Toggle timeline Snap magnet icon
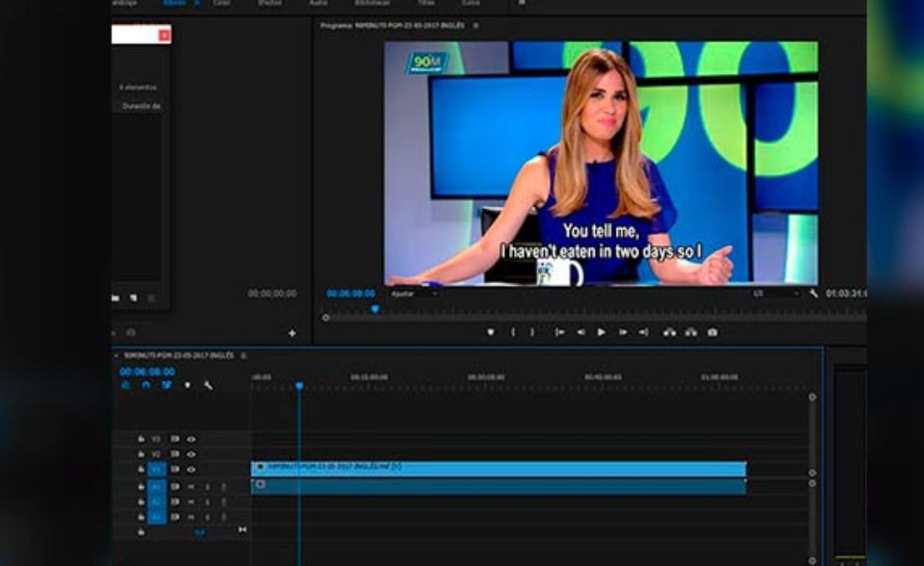Image resolution: width=924 pixels, height=566 pixels. (145, 385)
